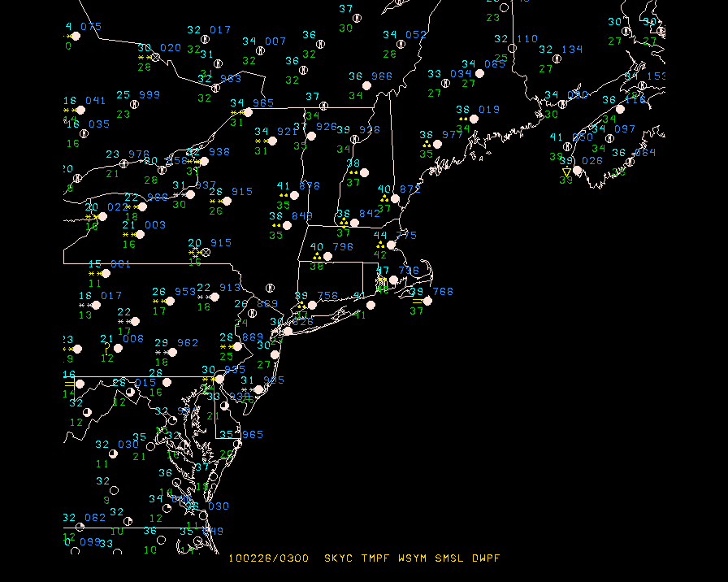Select the pressure value 035

pyautogui.click(x=99, y=124)
